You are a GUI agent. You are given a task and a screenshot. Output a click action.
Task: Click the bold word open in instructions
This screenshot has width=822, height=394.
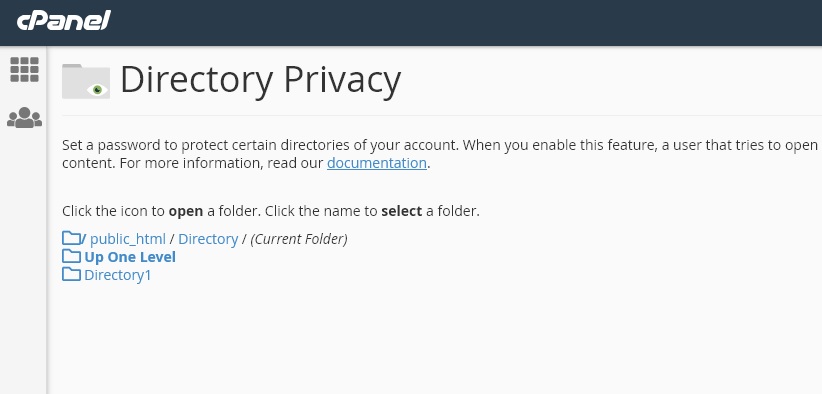pos(186,211)
